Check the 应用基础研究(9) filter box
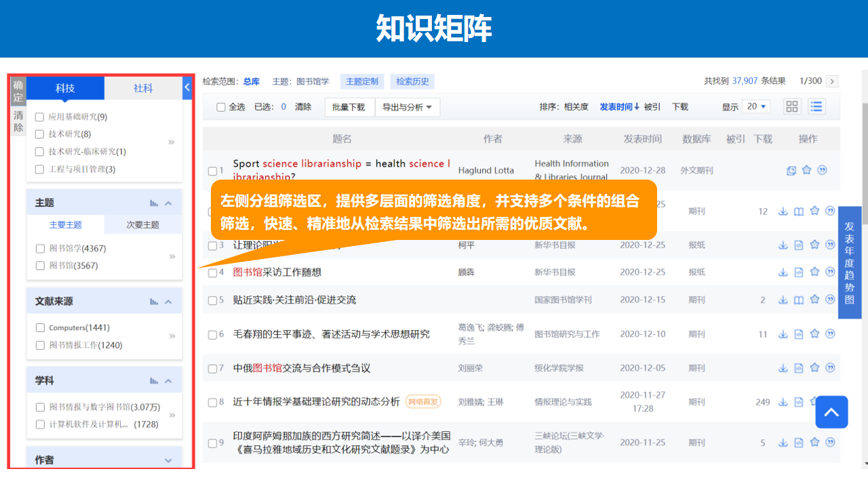The height and width of the screenshot is (488, 868). tap(40, 117)
